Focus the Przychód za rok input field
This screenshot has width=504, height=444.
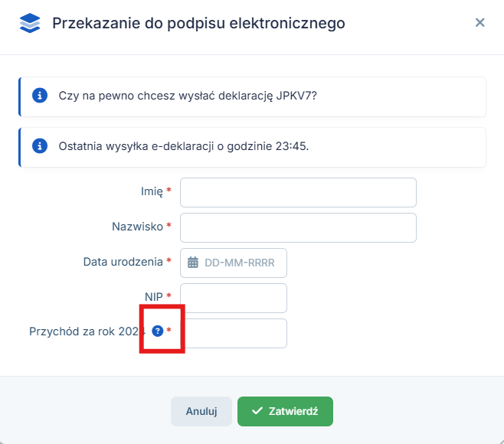(x=237, y=333)
